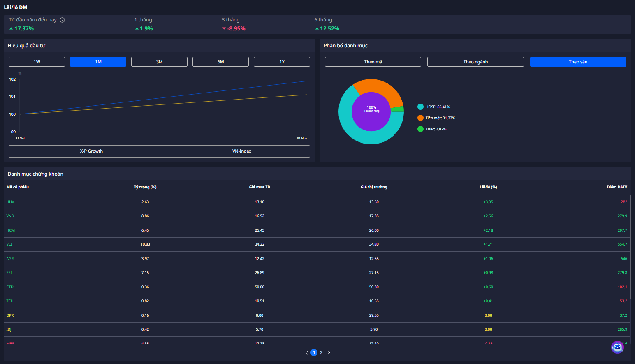Go to previous page using the left chevron

point(306,352)
